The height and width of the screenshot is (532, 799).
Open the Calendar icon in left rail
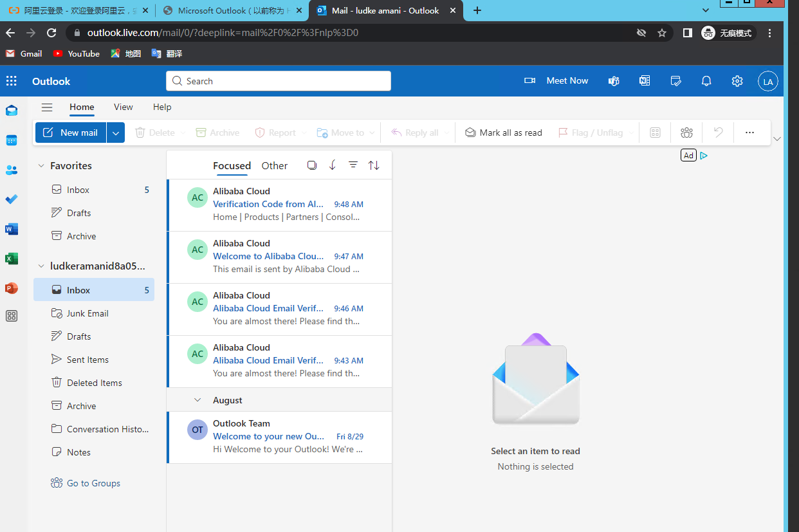click(12, 140)
